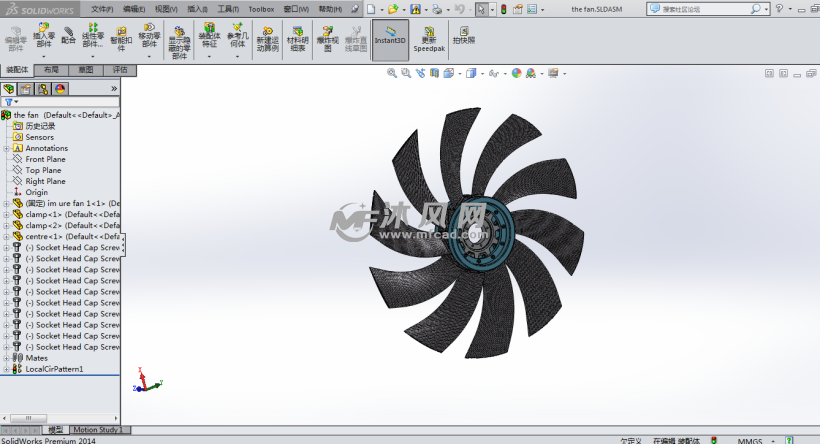Click the Take Snapshot (拍快照) icon
Viewport: 820px width, 444px height.
pyautogui.click(x=463, y=36)
